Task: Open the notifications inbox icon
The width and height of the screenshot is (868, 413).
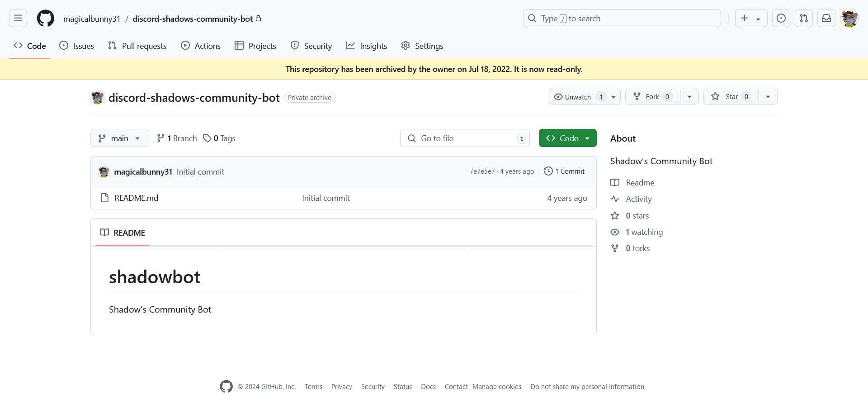Action: click(x=826, y=18)
